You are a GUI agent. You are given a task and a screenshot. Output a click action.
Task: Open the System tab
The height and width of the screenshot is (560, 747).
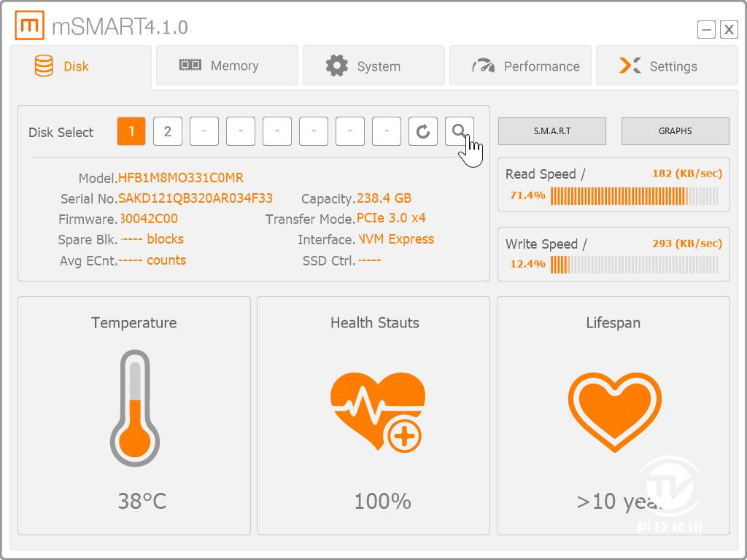374,66
